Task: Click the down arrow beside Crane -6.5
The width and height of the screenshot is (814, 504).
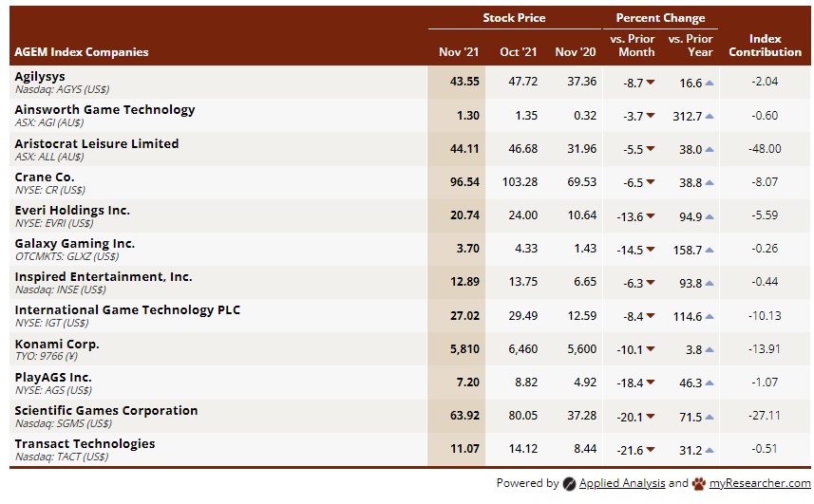Action: coord(650,182)
